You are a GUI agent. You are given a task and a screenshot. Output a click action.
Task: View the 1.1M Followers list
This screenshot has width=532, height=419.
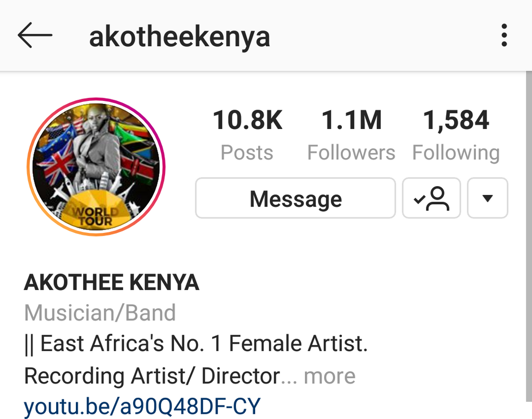(x=351, y=135)
